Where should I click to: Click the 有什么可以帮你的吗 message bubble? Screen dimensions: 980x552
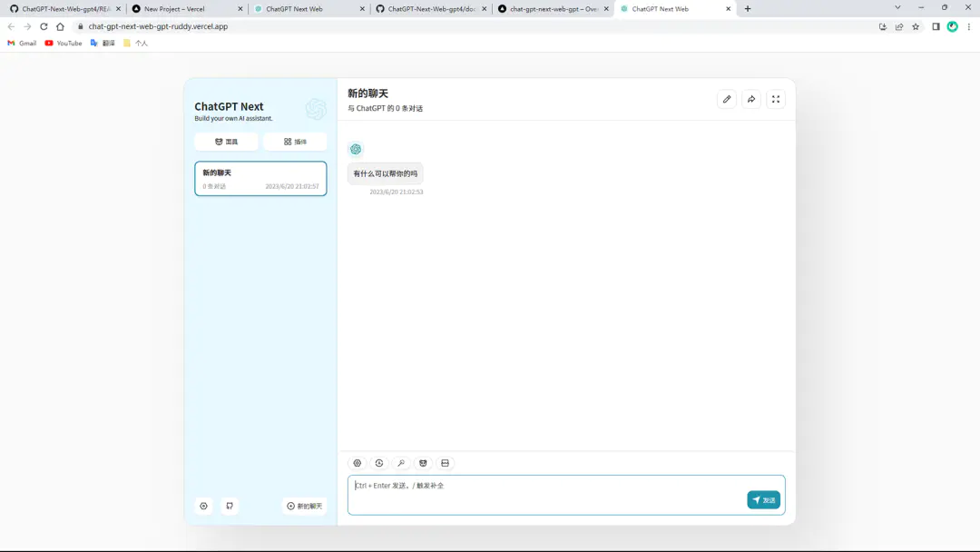pos(385,173)
